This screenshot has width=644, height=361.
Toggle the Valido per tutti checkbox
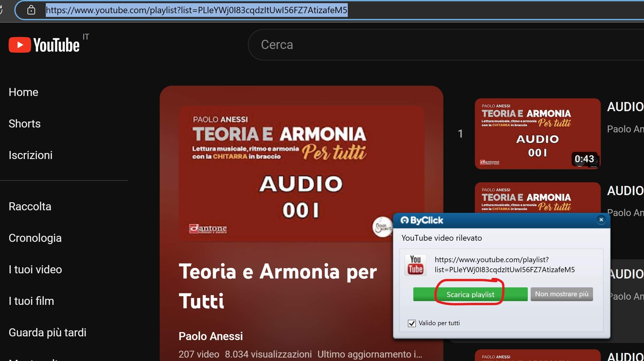[x=412, y=323]
